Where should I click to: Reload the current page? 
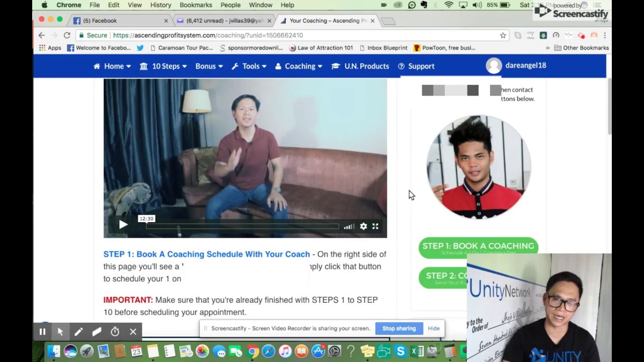[x=67, y=35]
